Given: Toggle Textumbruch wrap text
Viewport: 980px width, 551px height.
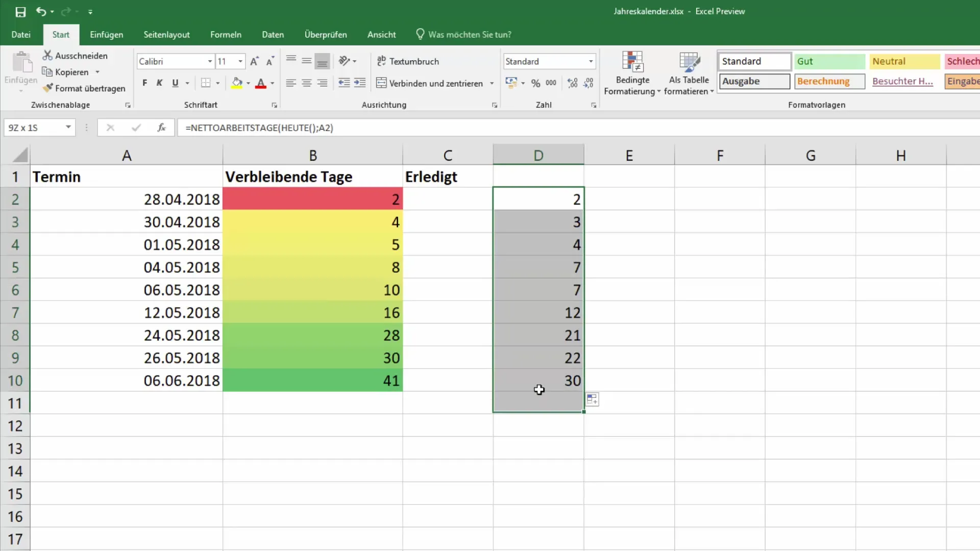Looking at the screenshot, I should (408, 61).
